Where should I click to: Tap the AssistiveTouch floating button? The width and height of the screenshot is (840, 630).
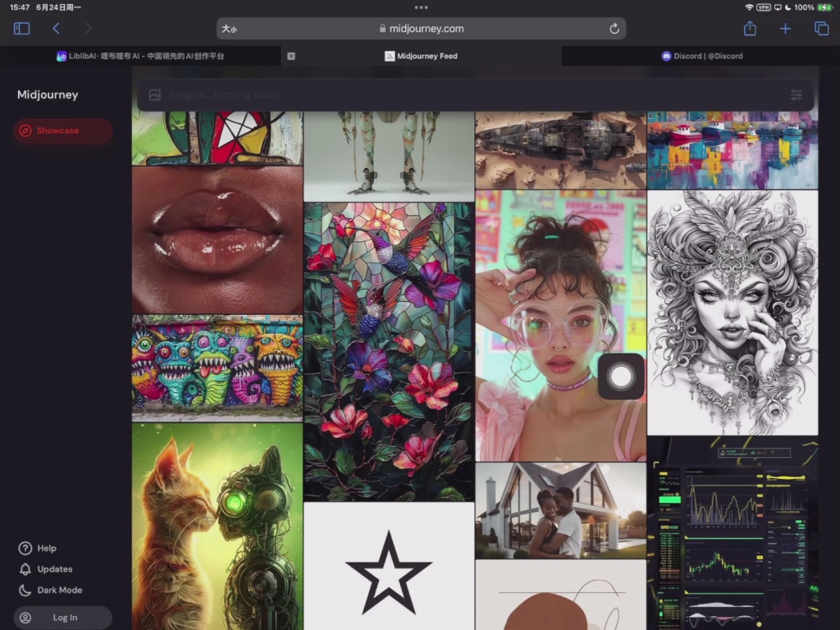coord(621,376)
